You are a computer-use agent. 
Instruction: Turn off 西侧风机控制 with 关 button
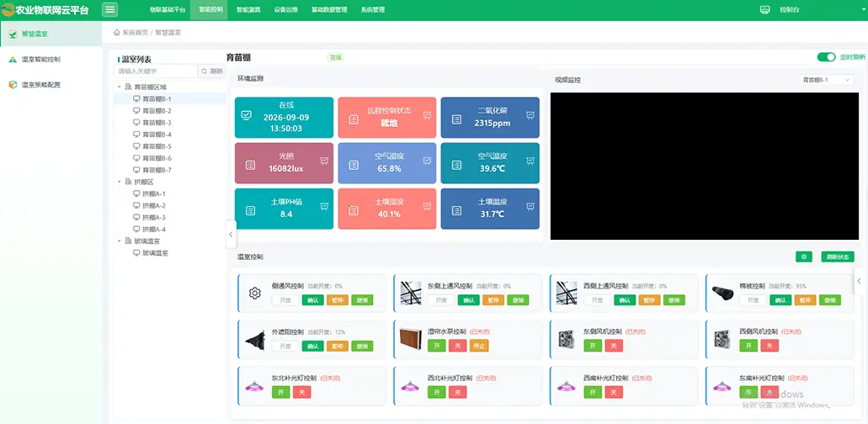click(x=769, y=346)
